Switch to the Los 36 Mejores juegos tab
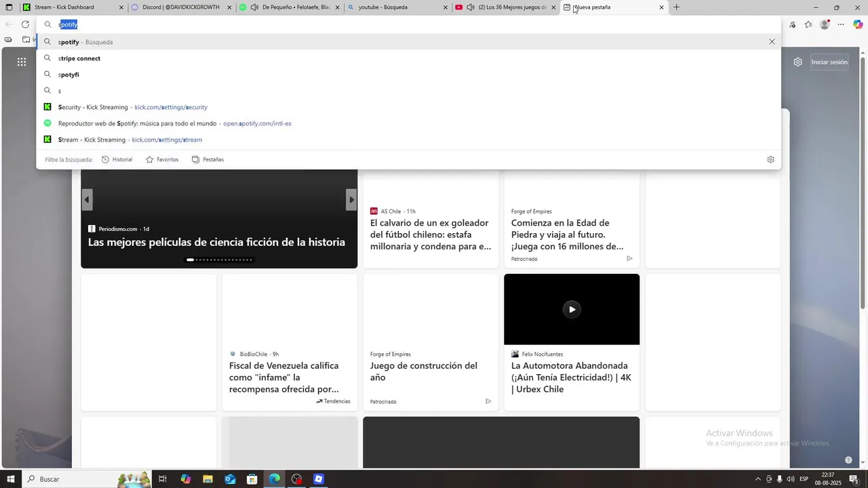Viewport: 868px width, 488px height. [x=506, y=7]
